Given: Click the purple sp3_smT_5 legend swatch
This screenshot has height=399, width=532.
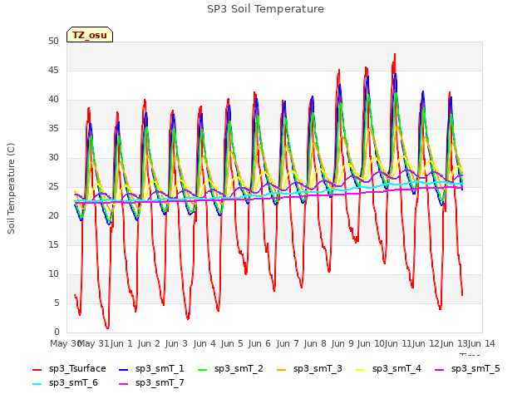Looking at the screenshot, I should [440, 369].
